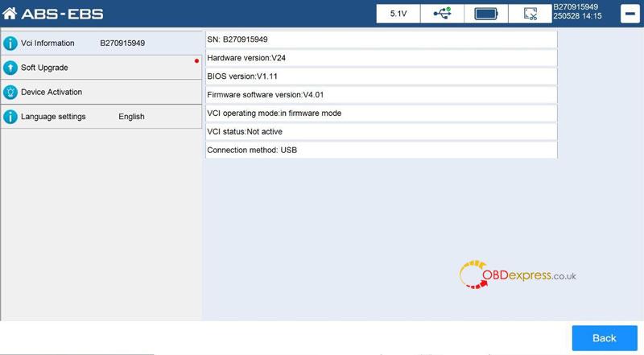644x355 pixels.
Task: Take a screenshot with the scissors icon
Action: (x=530, y=14)
